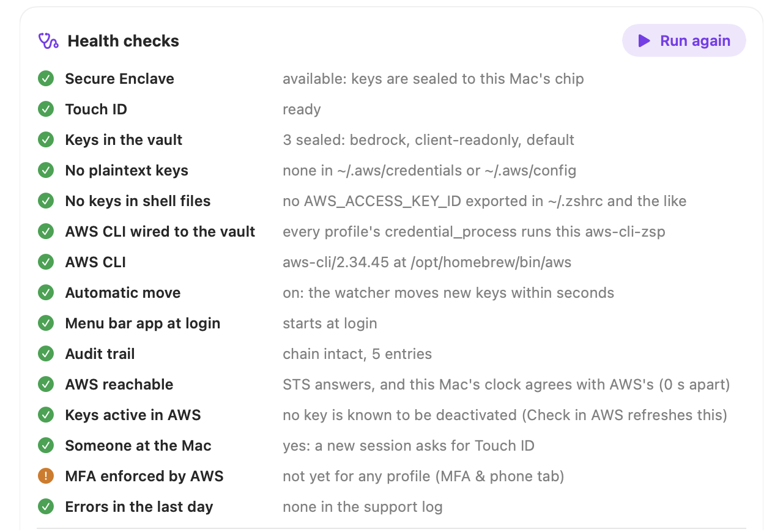This screenshot has height=532, width=783.
Task: Click the Audit trail label
Action: (x=100, y=354)
